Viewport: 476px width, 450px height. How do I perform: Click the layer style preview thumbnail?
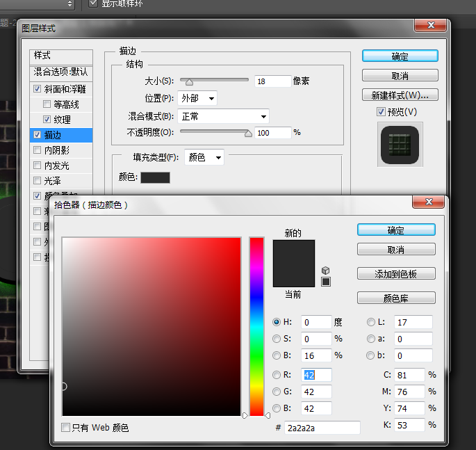pos(400,145)
